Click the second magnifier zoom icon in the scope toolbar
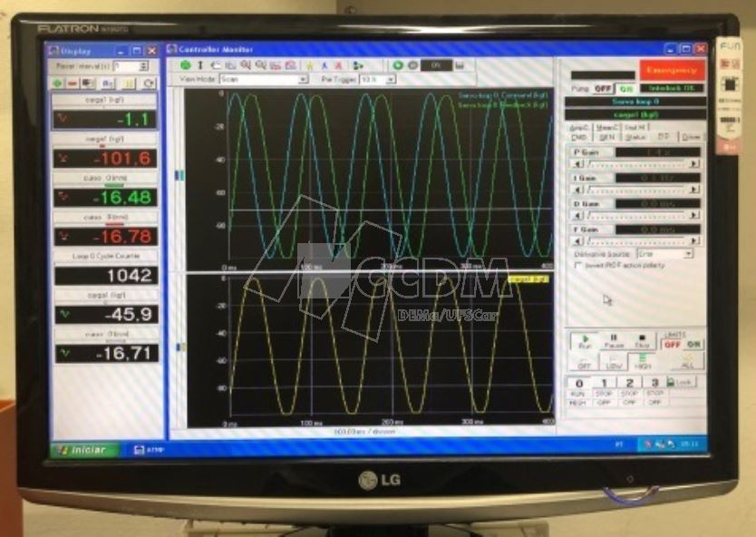This screenshot has height=537, width=756. pos(260,64)
